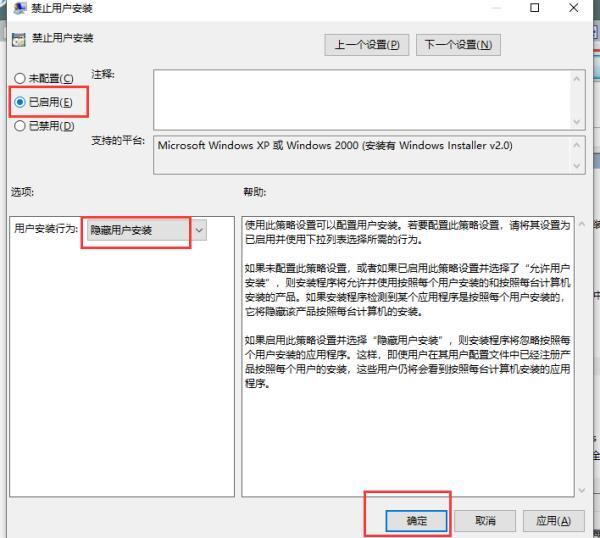Open the 用户安装行为 dropdown arrow
600x538 pixels.
[199, 230]
